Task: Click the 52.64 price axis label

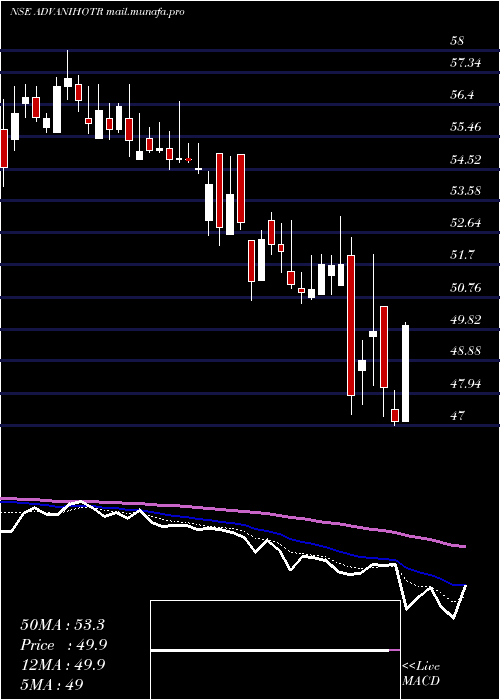Action: point(466,222)
